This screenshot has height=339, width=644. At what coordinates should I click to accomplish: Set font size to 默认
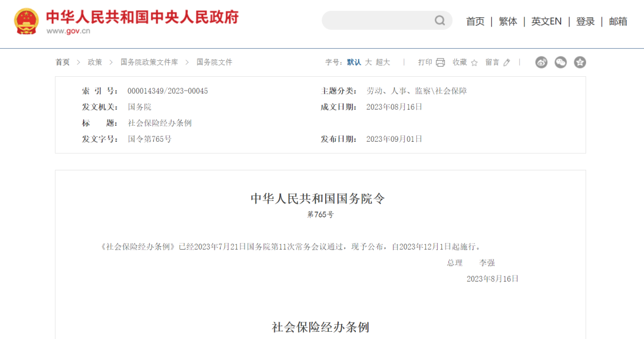354,62
